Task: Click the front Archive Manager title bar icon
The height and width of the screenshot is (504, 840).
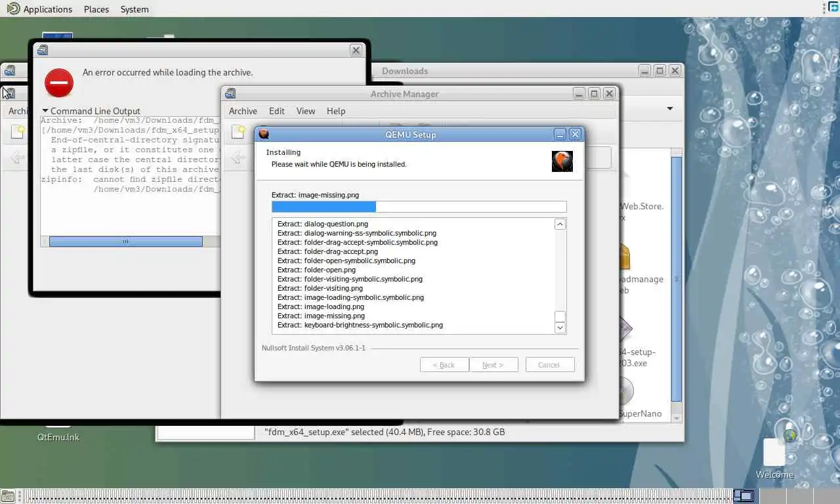Action: pos(230,94)
